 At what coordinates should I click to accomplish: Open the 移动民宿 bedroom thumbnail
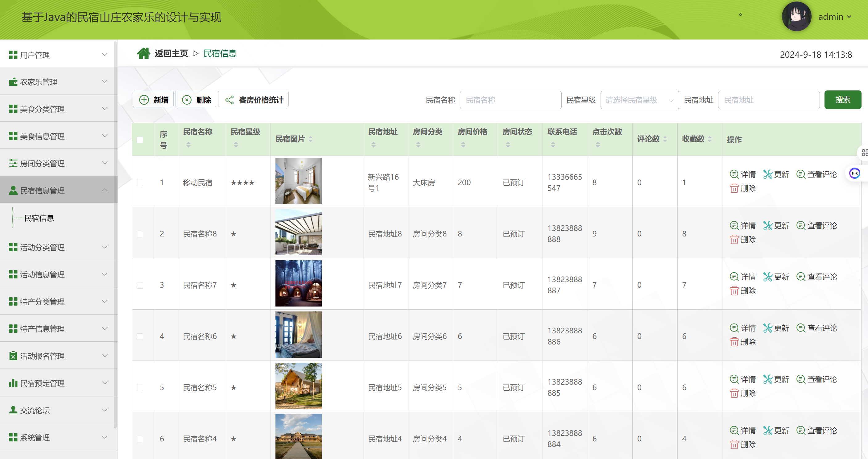pos(298,181)
